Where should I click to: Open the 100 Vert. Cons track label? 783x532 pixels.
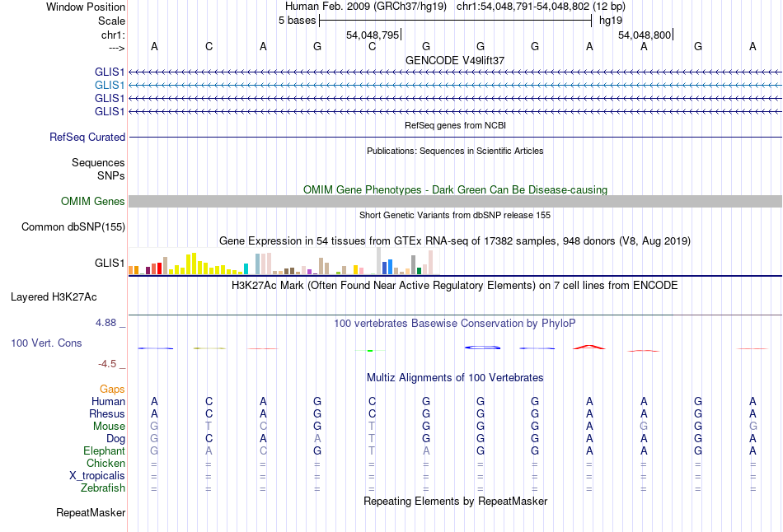pyautogui.click(x=46, y=343)
